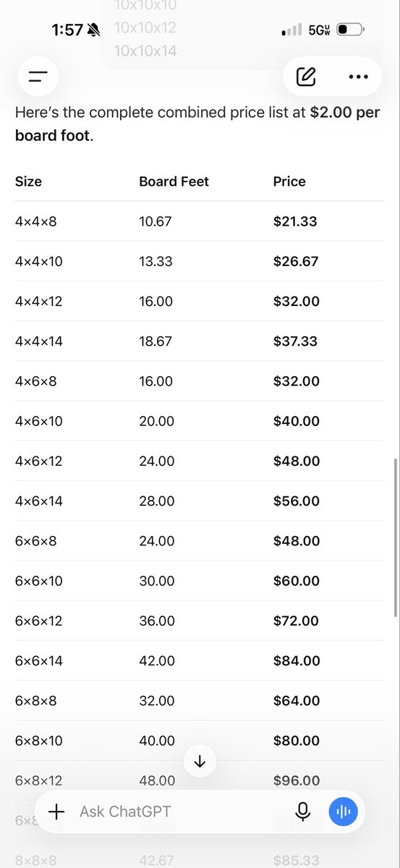
Task: Click the vertical scrollbar on the right
Action: pyautogui.click(x=395, y=537)
